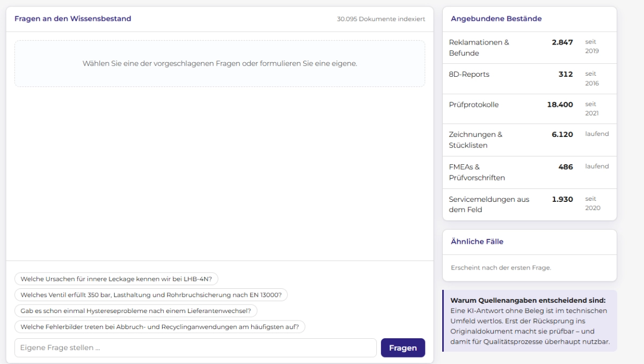Click the 1.930 count value
Viewport: 644px width, 364px height.
[562, 199]
